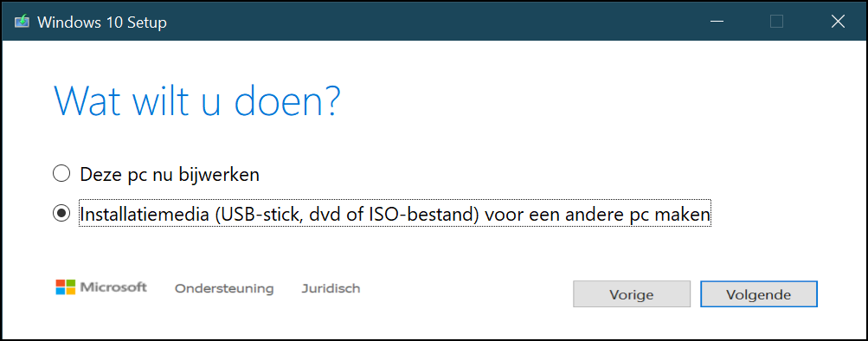This screenshot has width=868, height=341.
Task: Close the setup window with the X
Action: [838, 22]
